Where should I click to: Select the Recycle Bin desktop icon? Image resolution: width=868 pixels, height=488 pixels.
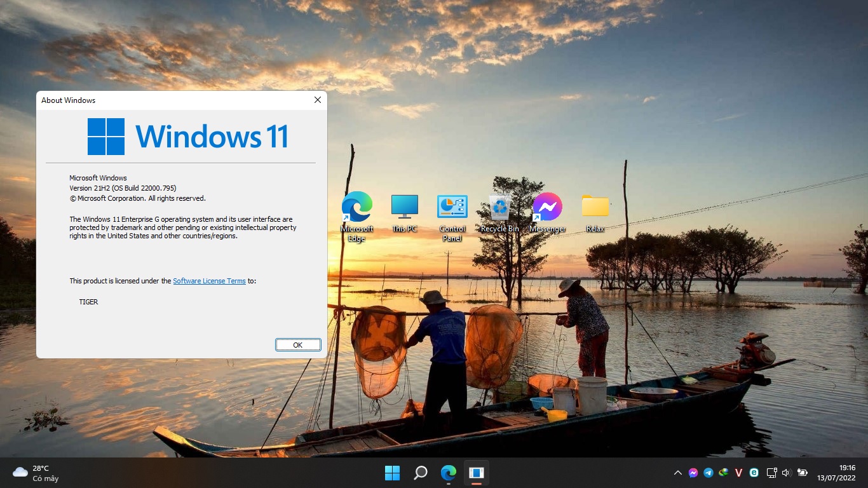click(x=500, y=213)
